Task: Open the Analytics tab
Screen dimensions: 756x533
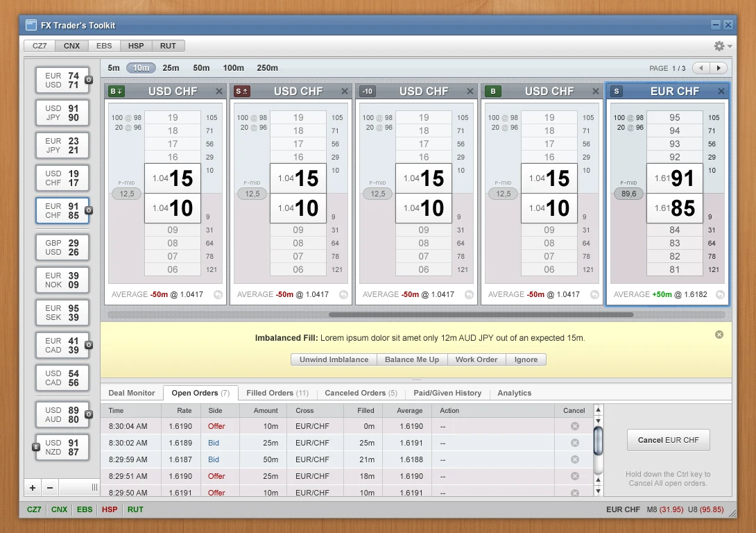Action: point(515,393)
